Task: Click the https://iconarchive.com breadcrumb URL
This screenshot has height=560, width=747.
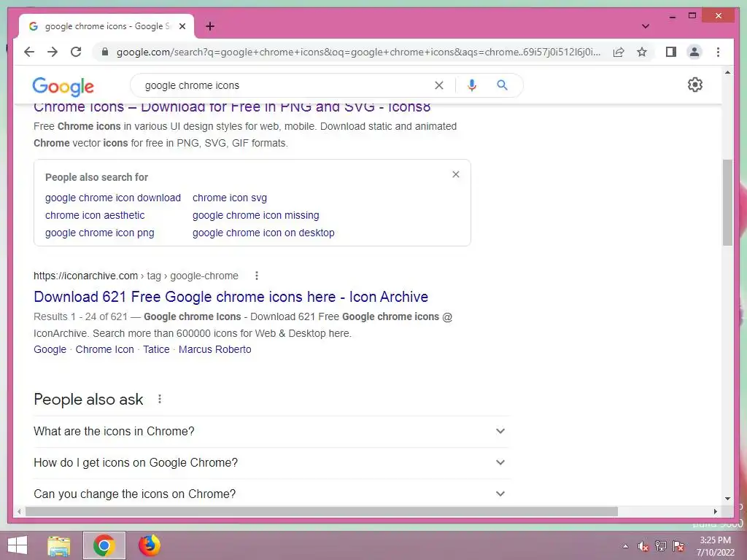Action: pyautogui.click(x=86, y=276)
